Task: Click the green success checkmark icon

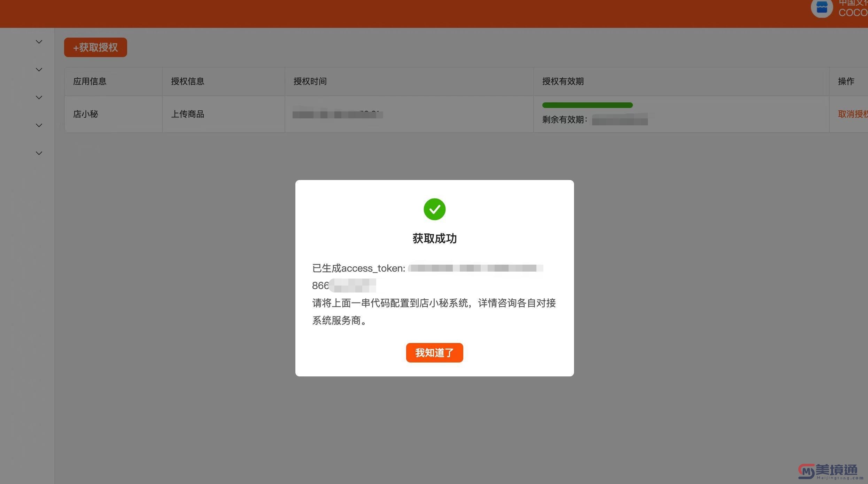Action: coord(434,209)
